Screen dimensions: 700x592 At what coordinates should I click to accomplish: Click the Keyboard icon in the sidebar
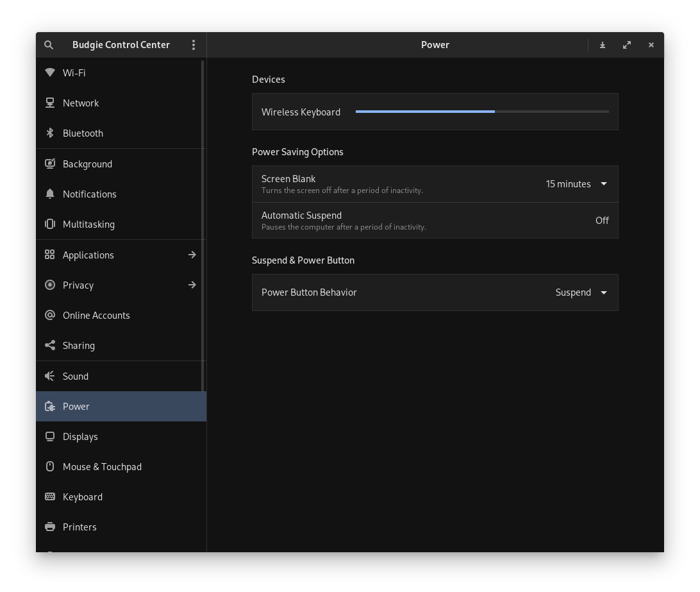point(50,496)
